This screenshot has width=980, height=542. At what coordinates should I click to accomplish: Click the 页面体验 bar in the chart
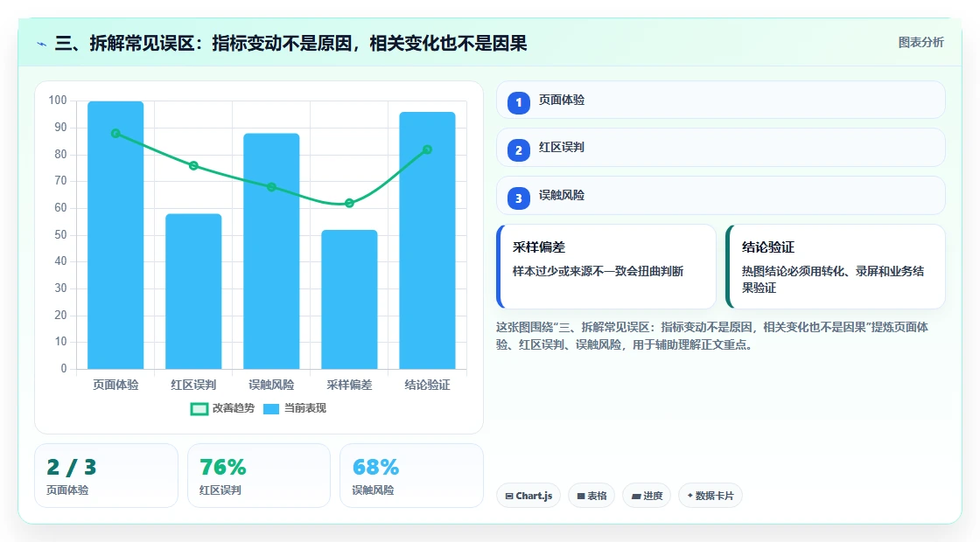point(115,235)
